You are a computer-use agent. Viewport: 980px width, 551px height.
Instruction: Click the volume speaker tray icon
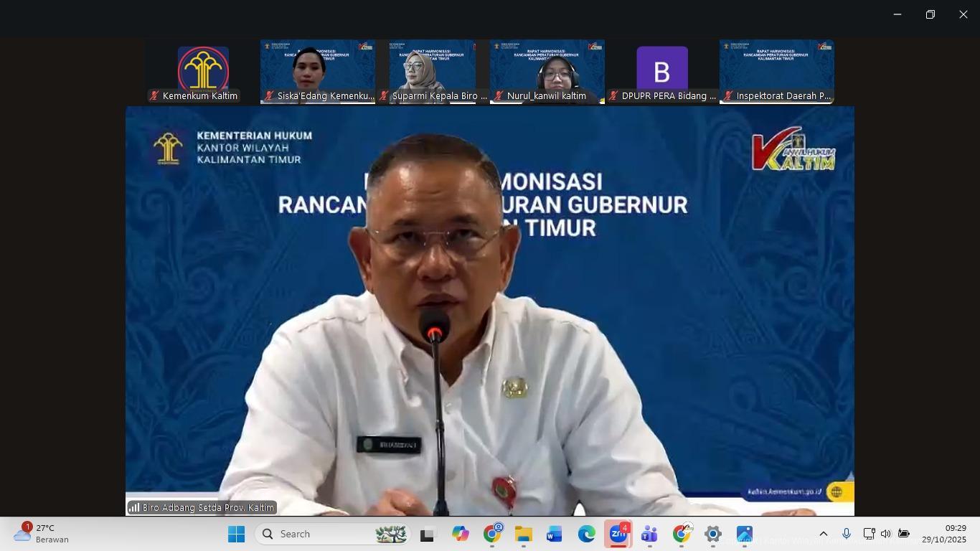pos(885,534)
